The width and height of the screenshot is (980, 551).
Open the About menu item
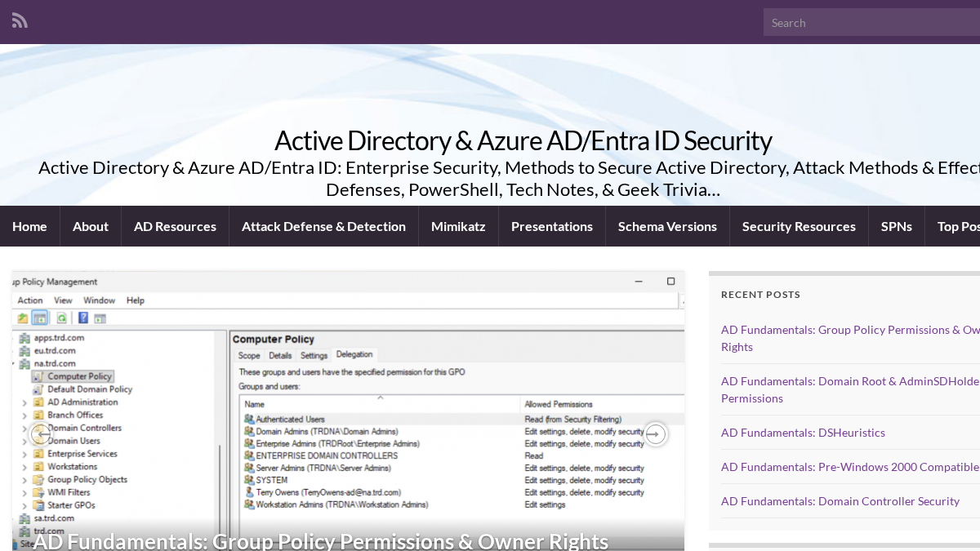(91, 226)
